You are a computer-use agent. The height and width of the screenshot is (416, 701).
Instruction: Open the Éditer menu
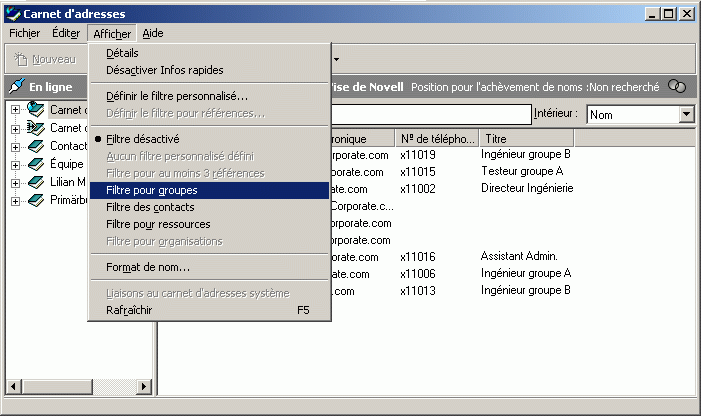coord(66,34)
